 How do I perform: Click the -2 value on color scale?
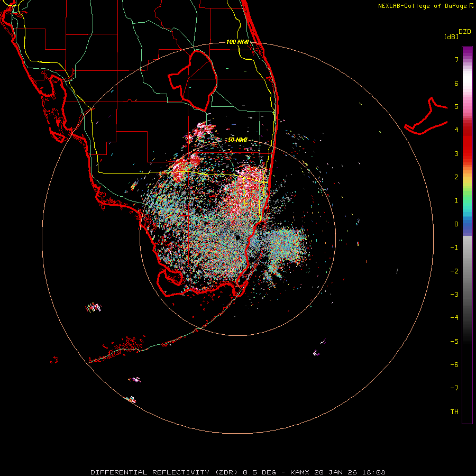454,271
